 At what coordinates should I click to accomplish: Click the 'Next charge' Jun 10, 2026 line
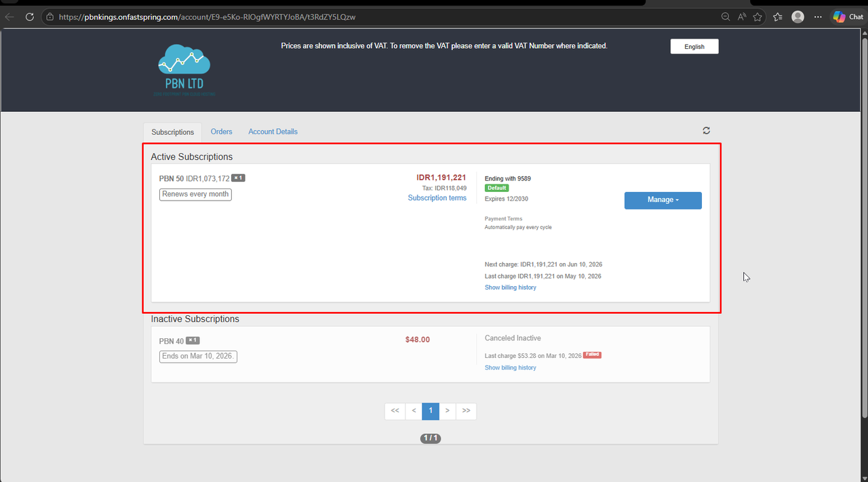click(544, 264)
